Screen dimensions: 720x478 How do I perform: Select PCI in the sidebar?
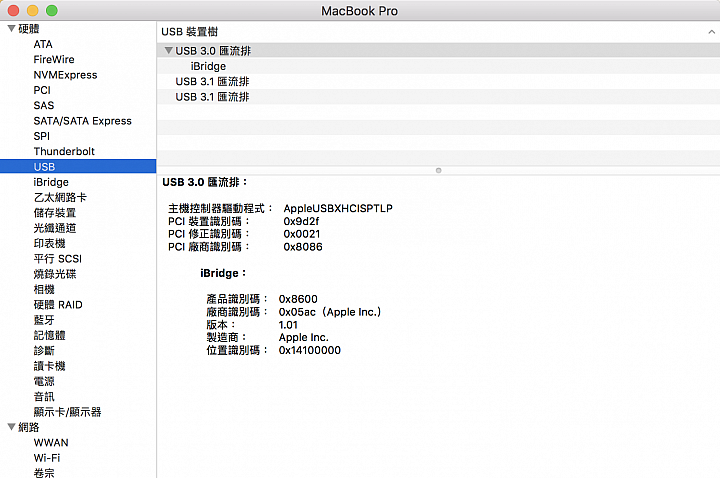42,90
